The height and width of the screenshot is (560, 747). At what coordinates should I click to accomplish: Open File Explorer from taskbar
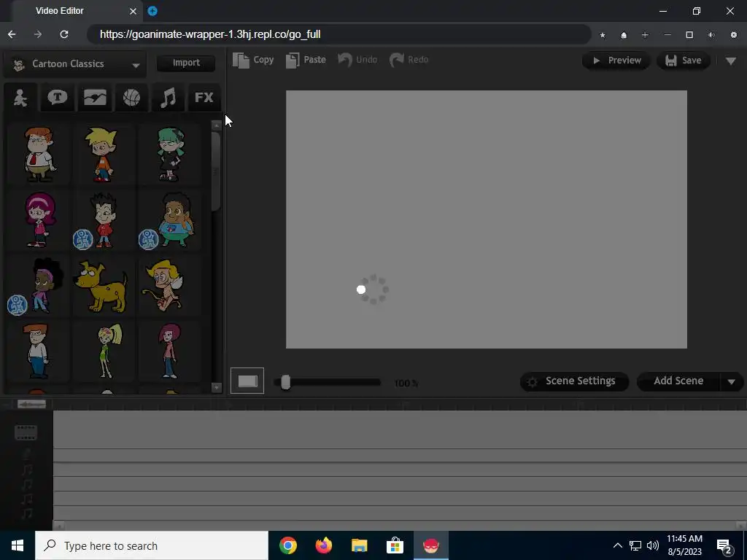[359, 545]
